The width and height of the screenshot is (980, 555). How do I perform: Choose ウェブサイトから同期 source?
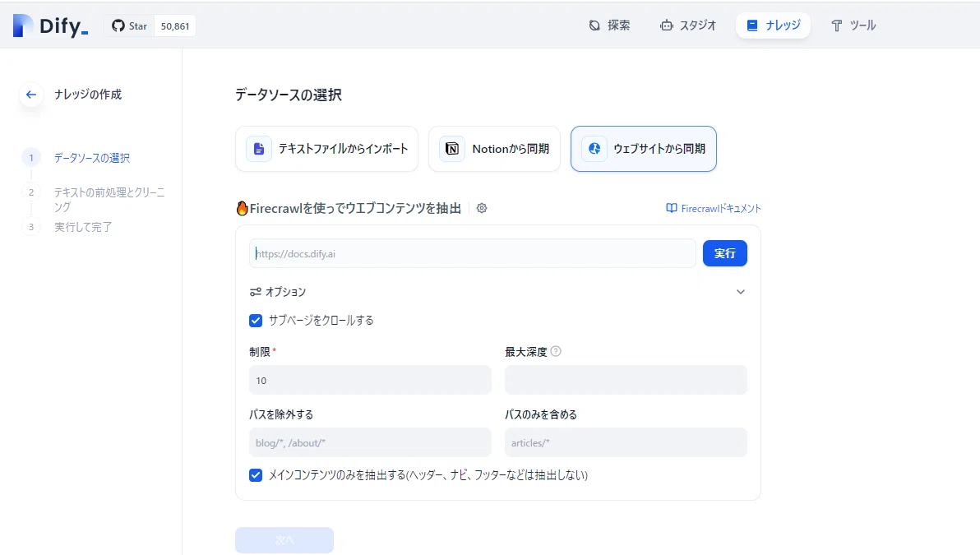(643, 149)
